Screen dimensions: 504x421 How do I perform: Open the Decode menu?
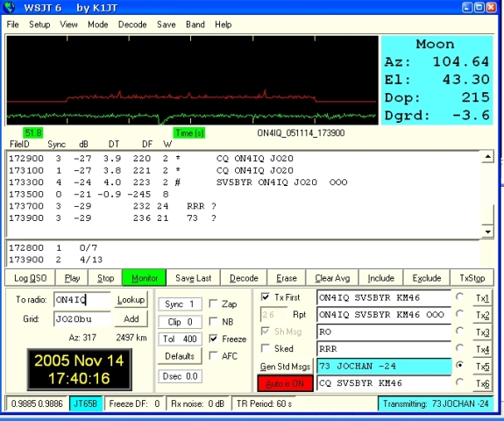click(x=132, y=25)
